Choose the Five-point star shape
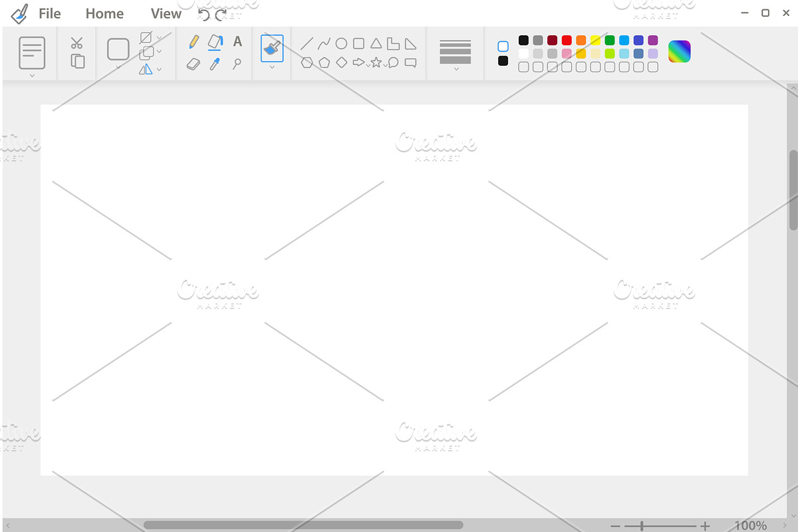This screenshot has height=532, width=798. point(376,63)
